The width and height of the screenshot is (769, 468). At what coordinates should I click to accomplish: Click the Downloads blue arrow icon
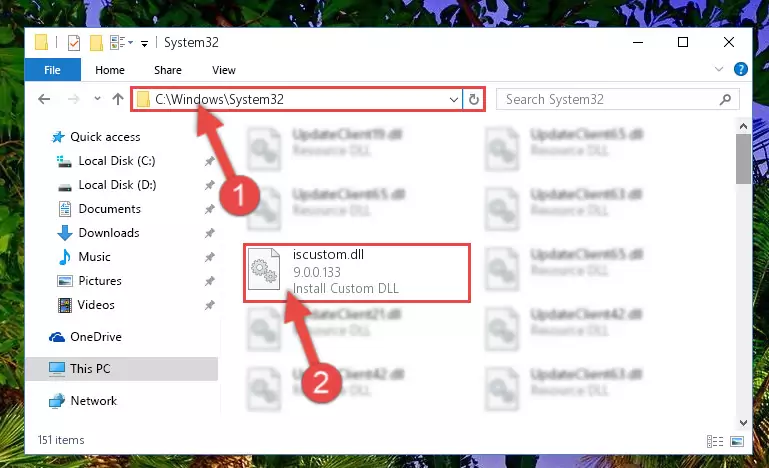coord(65,233)
